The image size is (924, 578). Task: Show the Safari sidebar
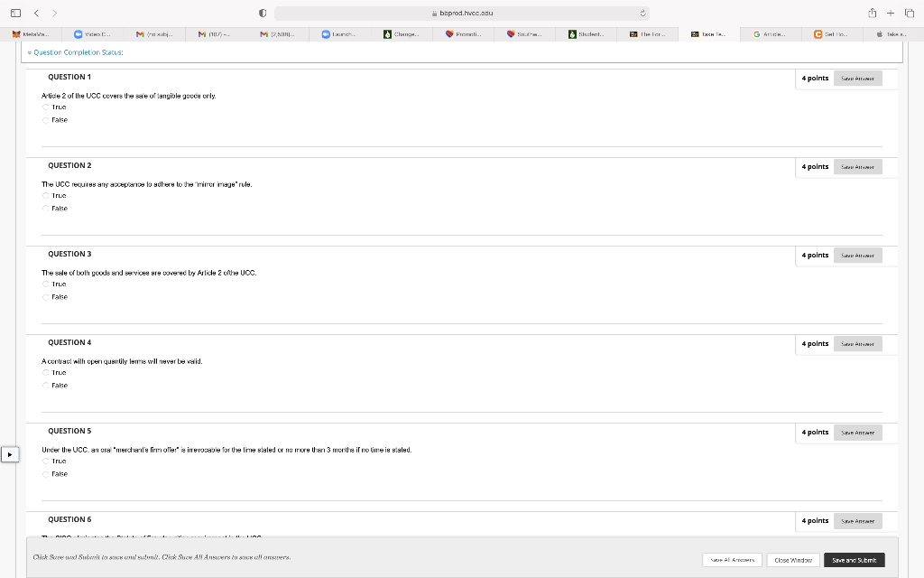16,13
